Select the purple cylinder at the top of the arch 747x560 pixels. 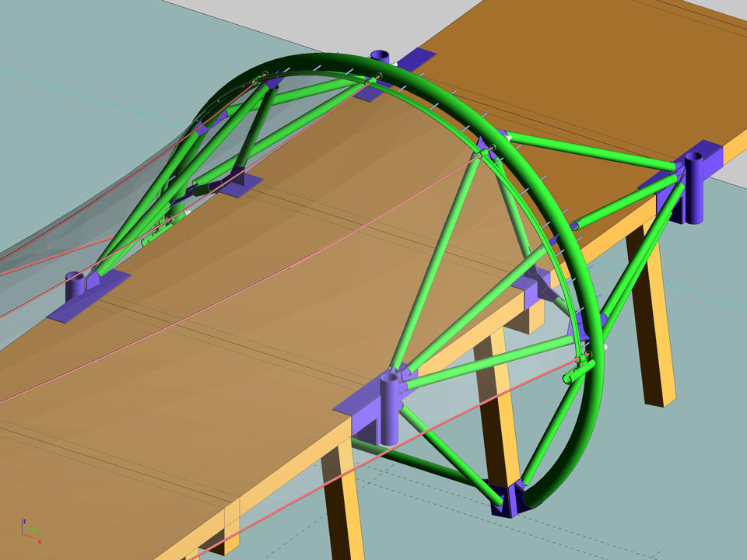pos(381,58)
